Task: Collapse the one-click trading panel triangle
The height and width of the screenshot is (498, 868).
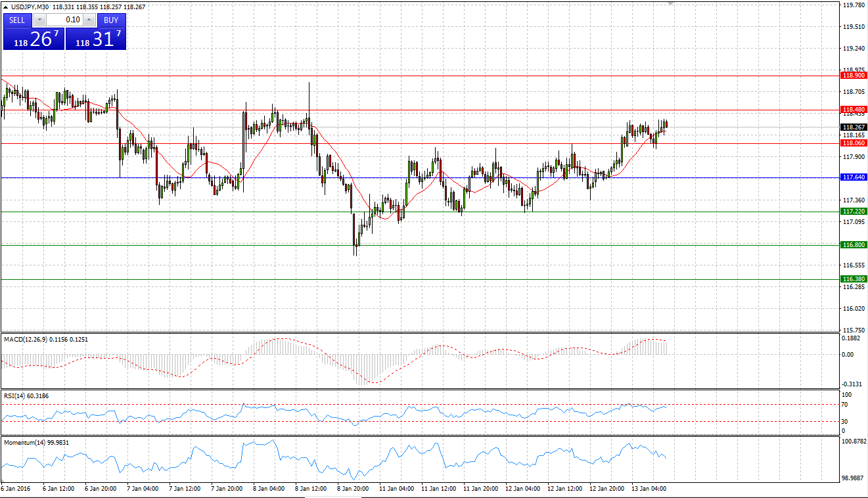Action: (x=6, y=7)
